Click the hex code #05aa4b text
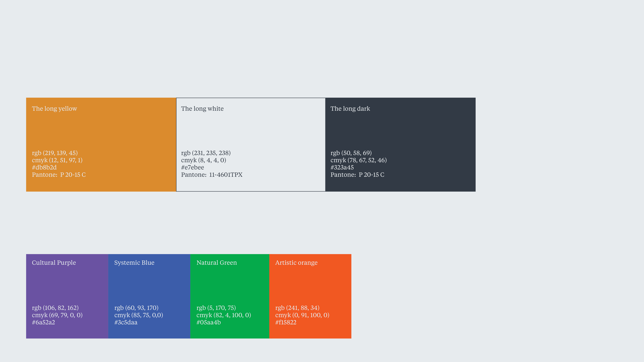Image resolution: width=644 pixels, height=362 pixels. coord(208,322)
